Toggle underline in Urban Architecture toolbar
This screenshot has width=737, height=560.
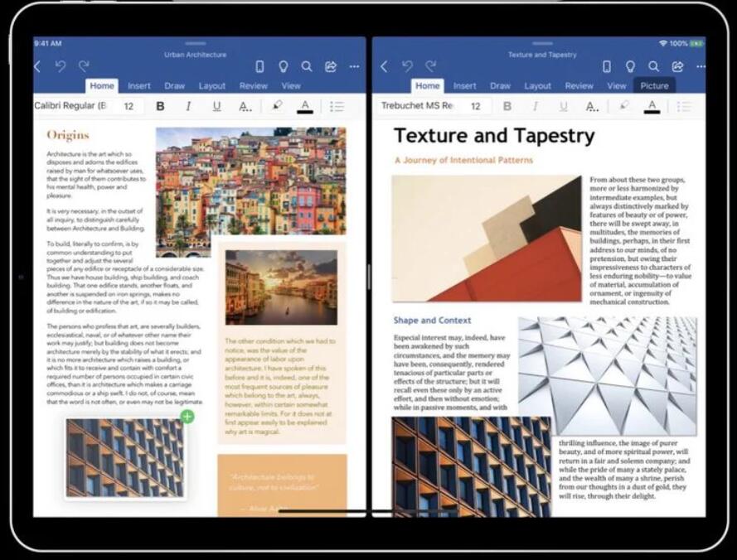pyautogui.click(x=216, y=106)
